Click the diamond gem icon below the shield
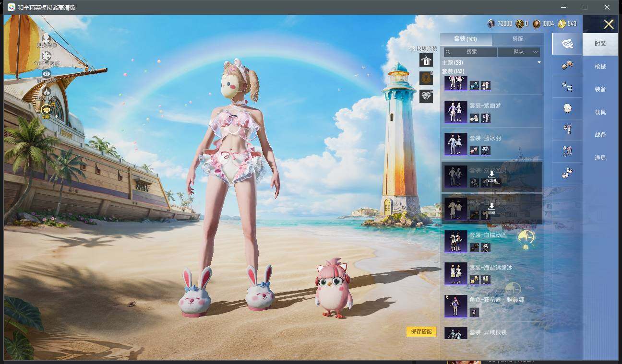Image resolution: width=622 pixels, height=364 pixels. [426, 96]
